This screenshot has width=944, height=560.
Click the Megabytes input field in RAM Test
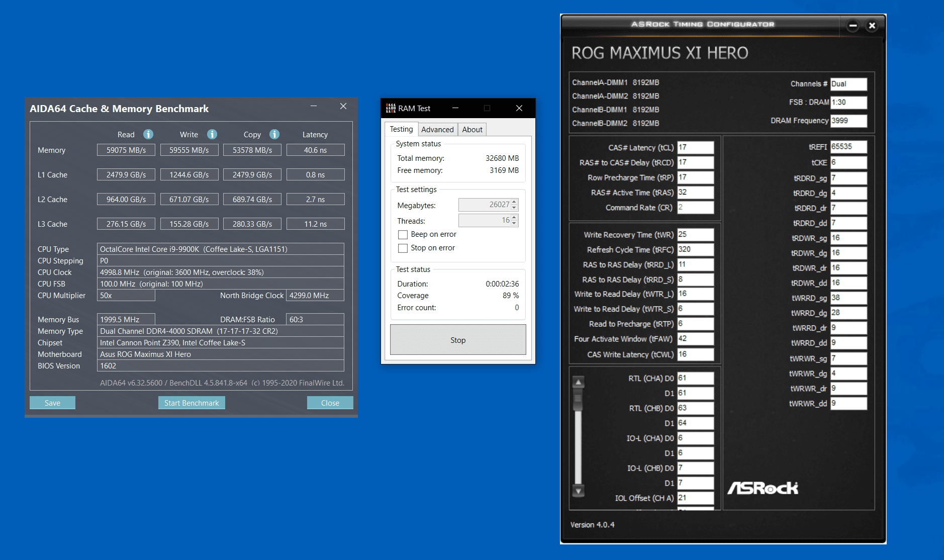(x=485, y=205)
